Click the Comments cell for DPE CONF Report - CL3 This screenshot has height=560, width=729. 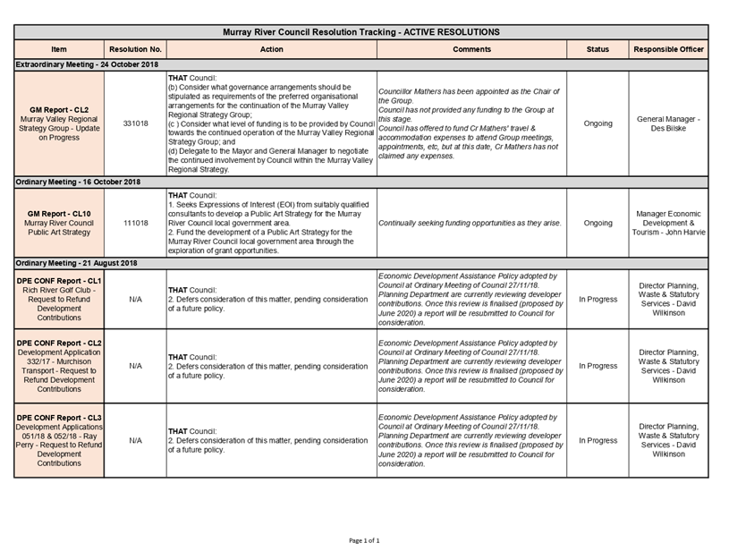tap(471, 440)
